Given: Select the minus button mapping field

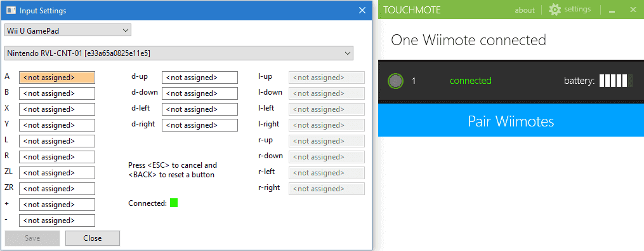Looking at the screenshot, I should click(x=57, y=220).
